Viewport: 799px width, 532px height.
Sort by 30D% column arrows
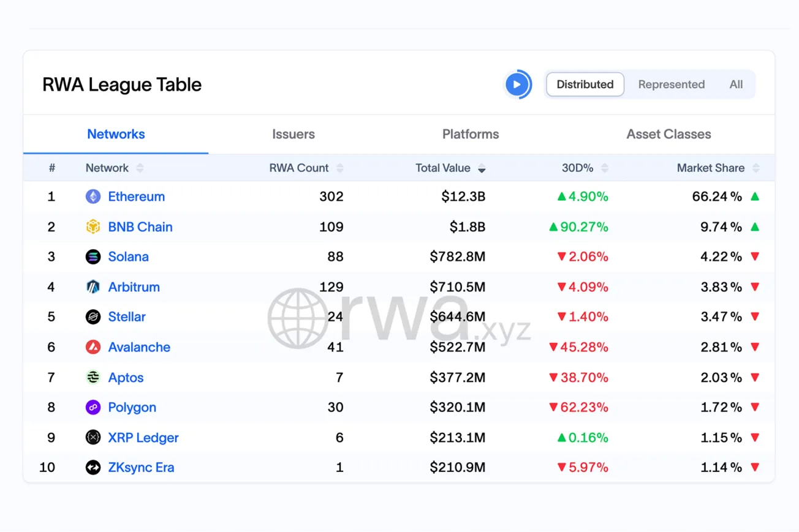pos(605,168)
